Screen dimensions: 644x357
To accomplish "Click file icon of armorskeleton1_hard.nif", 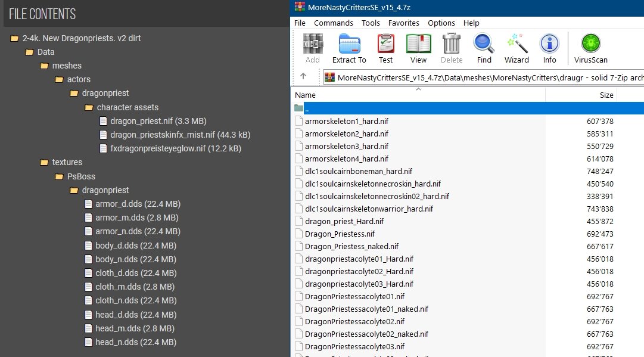I will click(299, 121).
